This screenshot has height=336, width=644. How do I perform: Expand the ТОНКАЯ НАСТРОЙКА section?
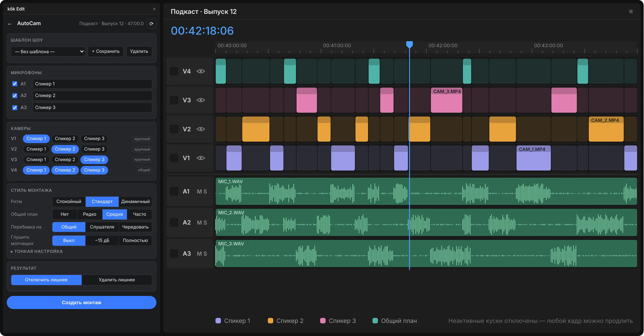point(37,251)
